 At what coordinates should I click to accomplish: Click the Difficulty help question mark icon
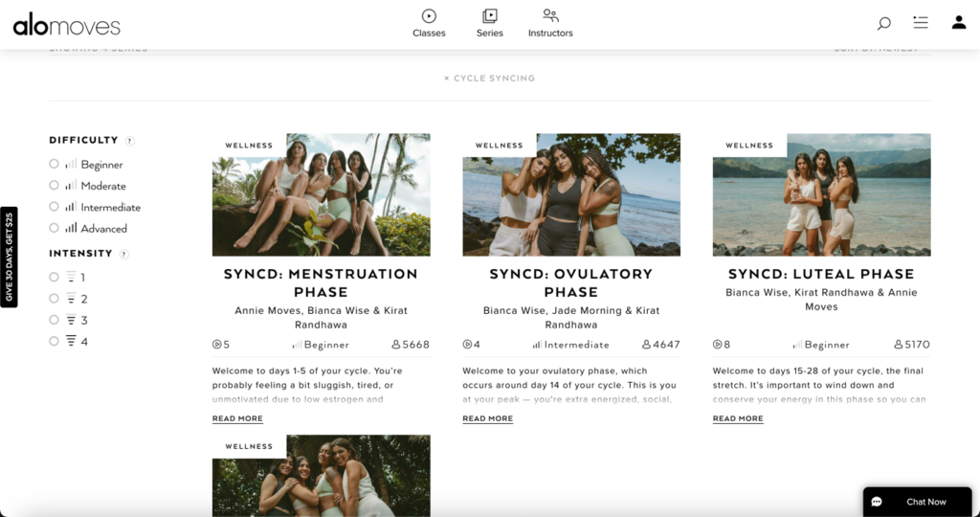coord(130,141)
